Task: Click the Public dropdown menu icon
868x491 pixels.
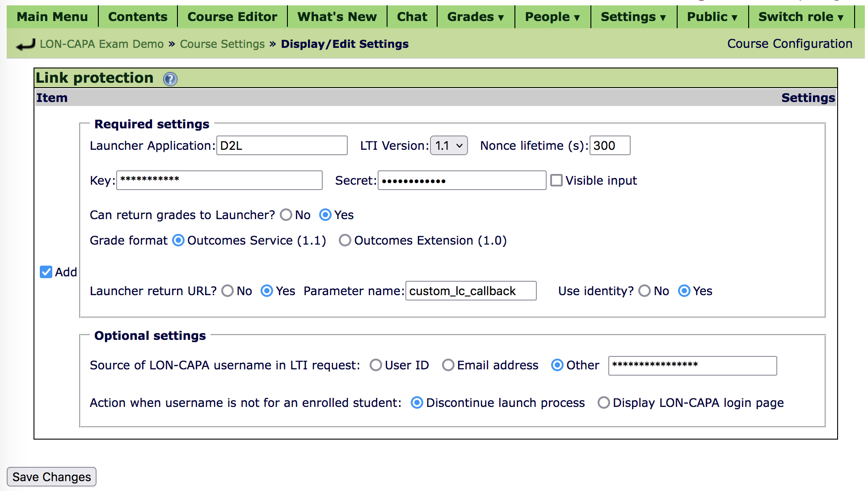Action: pyautogui.click(x=733, y=17)
